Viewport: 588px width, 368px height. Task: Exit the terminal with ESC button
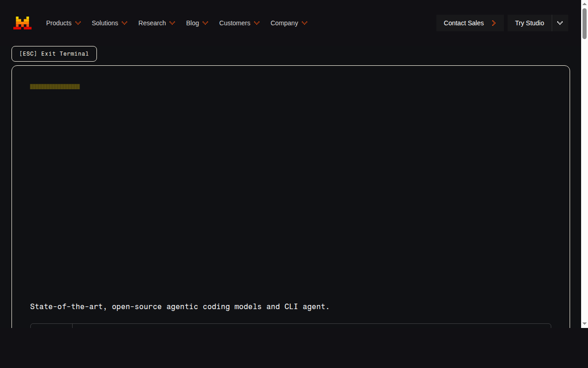pos(54,54)
